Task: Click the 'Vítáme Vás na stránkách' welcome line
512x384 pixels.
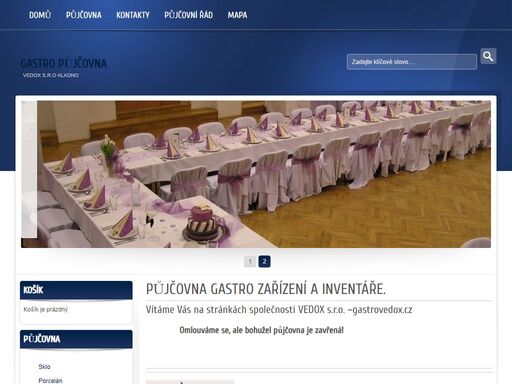Action: 279,310
